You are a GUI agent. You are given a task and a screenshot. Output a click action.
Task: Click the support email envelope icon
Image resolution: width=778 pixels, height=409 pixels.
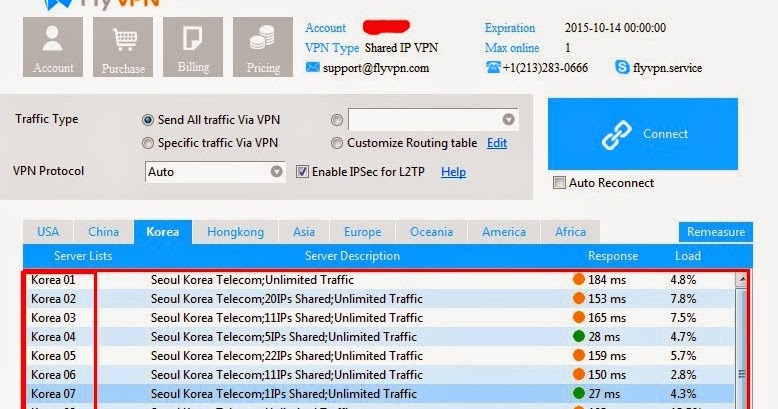[313, 67]
